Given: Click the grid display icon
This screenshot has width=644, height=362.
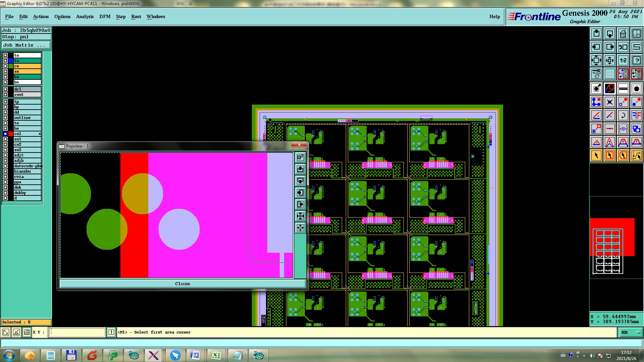Looking at the screenshot, I should pyautogui.click(x=609, y=74).
